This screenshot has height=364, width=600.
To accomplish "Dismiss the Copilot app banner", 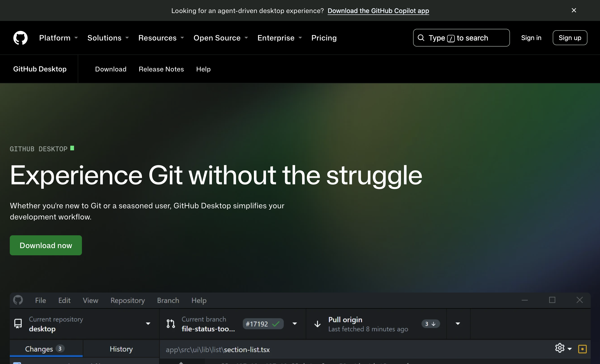I will [x=574, y=10].
